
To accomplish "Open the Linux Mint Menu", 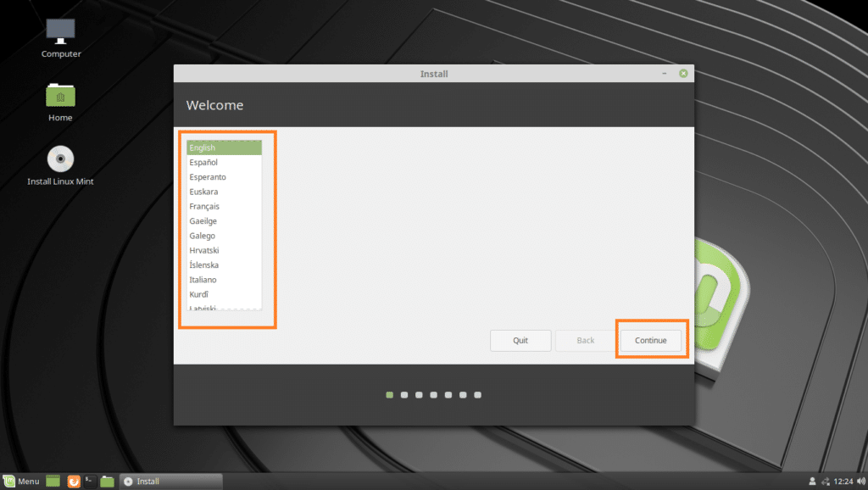I will 24,481.
